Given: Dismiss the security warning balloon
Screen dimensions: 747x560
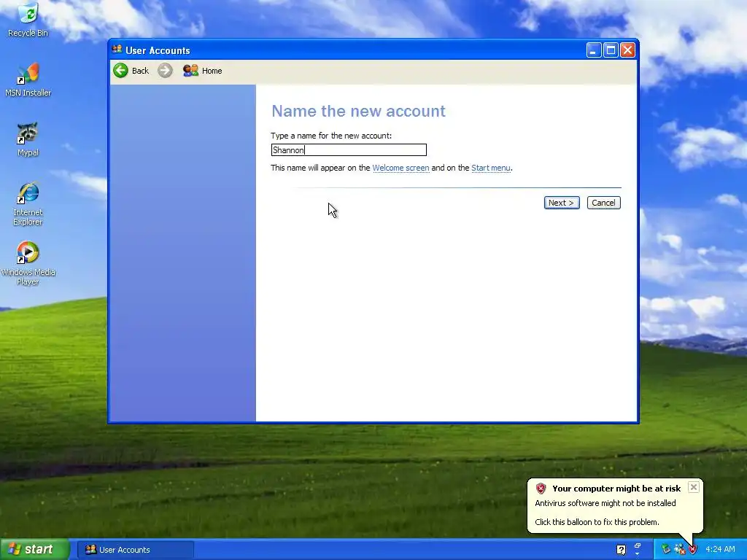Looking at the screenshot, I should (x=694, y=487).
